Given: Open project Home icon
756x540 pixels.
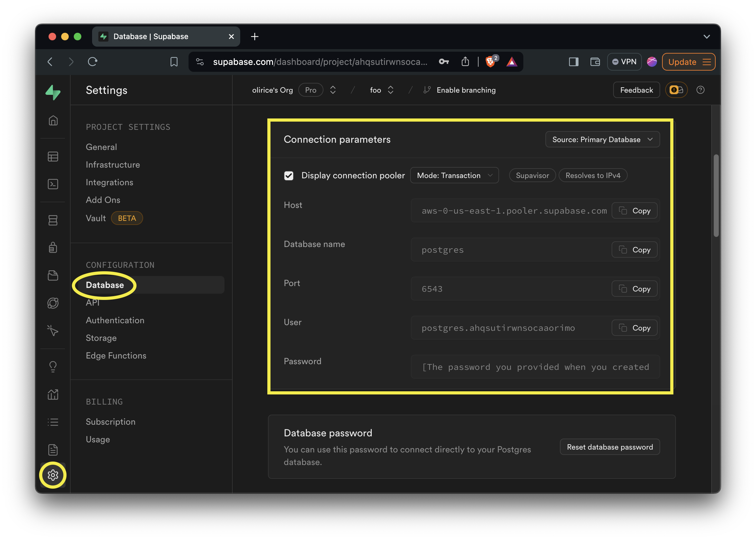Looking at the screenshot, I should [x=53, y=120].
